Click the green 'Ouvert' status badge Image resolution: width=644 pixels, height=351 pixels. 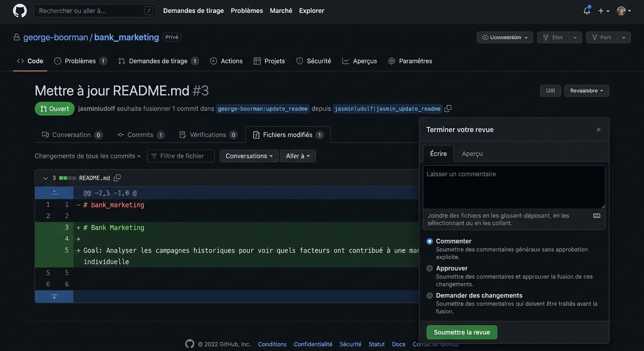[x=54, y=109]
